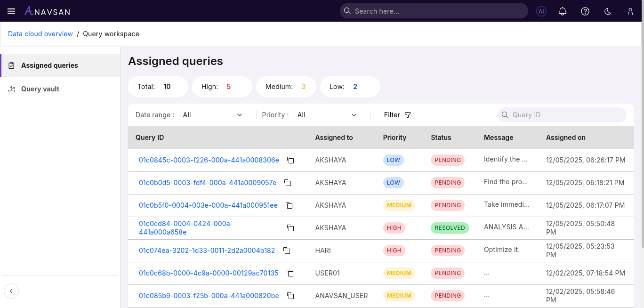Viewport: 644px width, 308px height.
Task: Open the Filter funnel icon
Action: [x=407, y=115]
